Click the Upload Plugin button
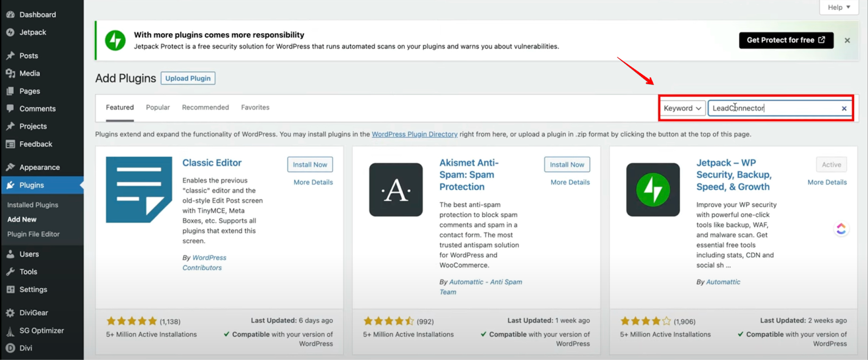 point(188,79)
